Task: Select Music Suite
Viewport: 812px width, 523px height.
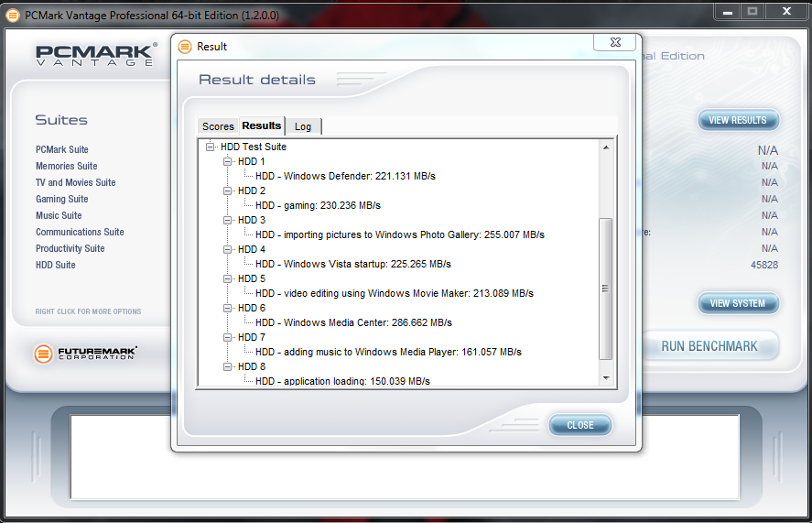Action: point(59,215)
